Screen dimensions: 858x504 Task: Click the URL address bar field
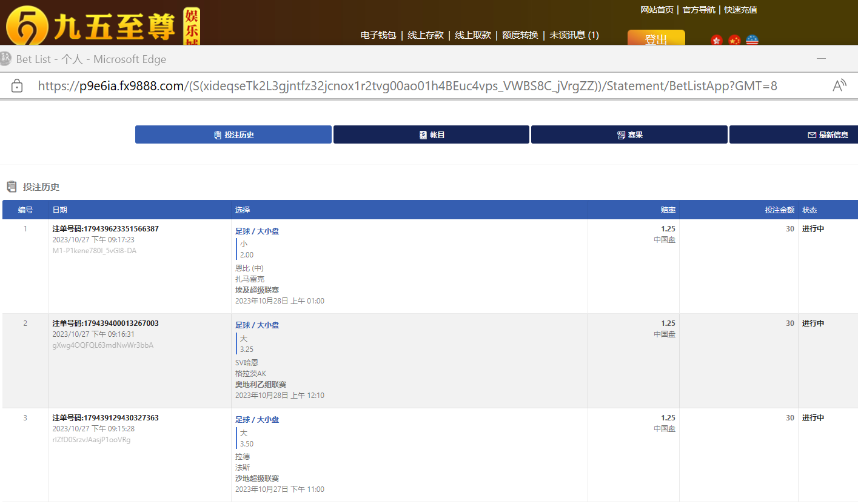click(x=406, y=86)
